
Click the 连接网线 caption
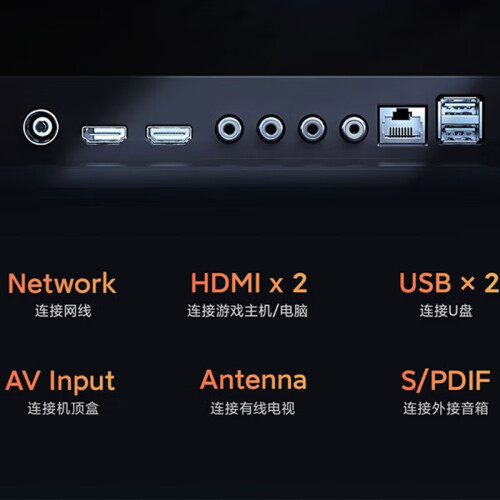tap(63, 311)
